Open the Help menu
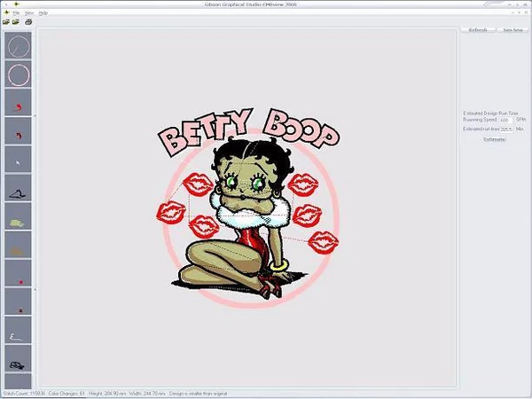This screenshot has width=532, height=399. (x=43, y=13)
